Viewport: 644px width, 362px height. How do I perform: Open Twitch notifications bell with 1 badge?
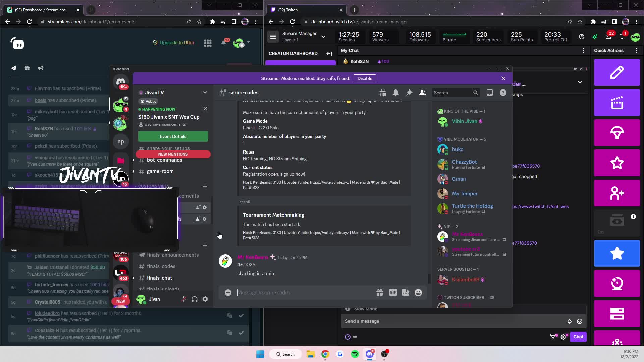click(x=623, y=36)
